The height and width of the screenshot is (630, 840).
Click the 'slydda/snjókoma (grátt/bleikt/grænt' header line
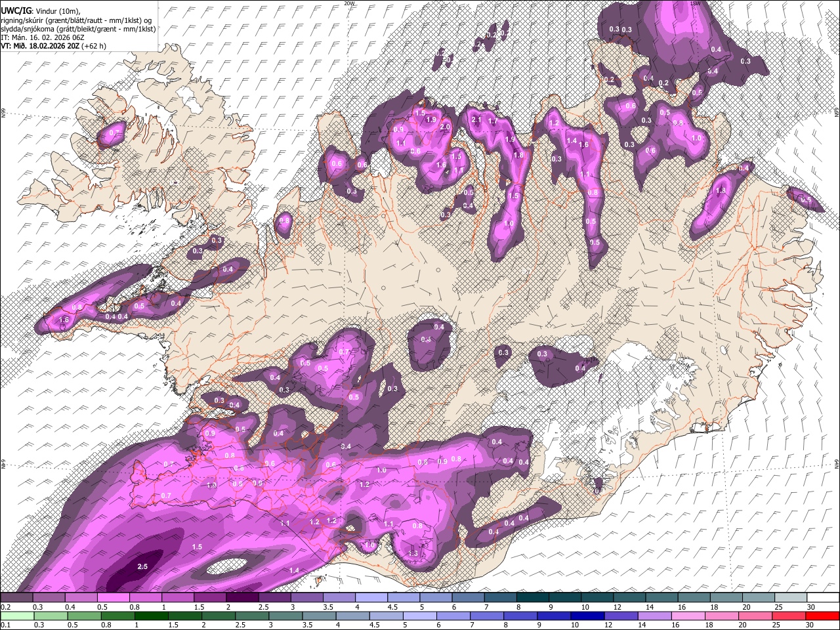point(78,29)
